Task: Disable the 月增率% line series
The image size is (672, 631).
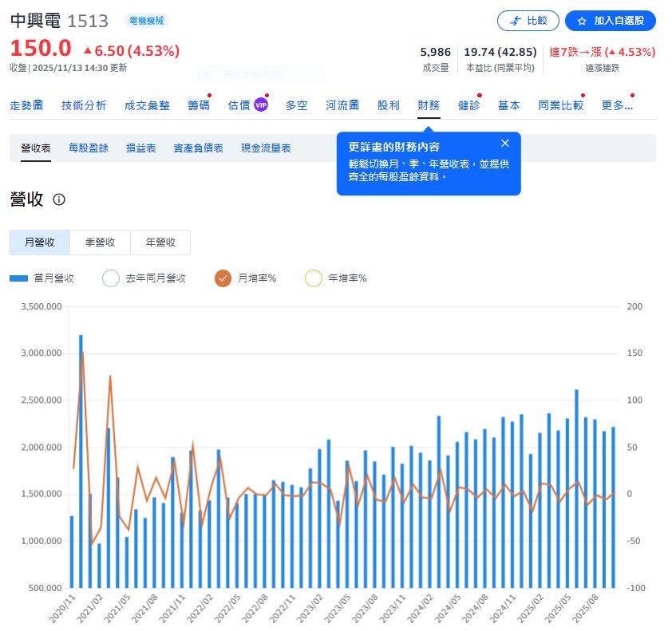Action: [x=221, y=278]
